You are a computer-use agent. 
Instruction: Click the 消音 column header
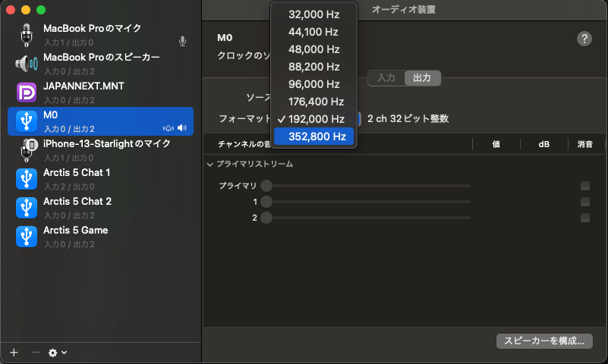[584, 144]
